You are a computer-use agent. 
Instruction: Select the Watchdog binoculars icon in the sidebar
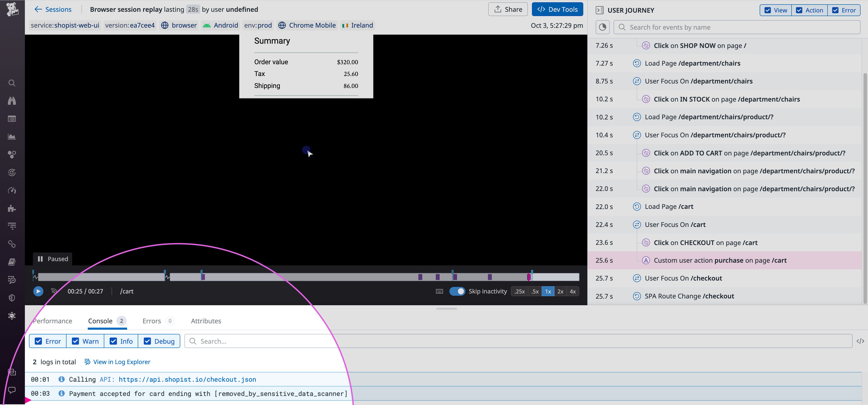click(x=12, y=101)
